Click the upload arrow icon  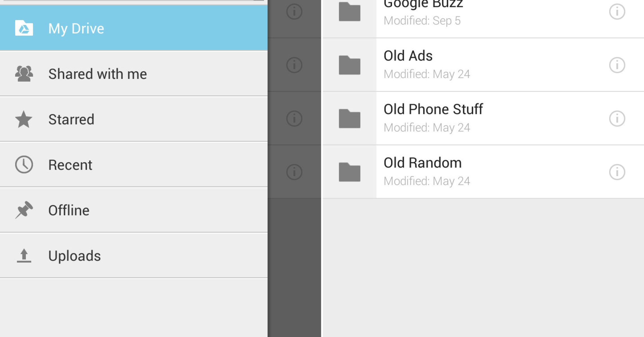pyautogui.click(x=24, y=256)
